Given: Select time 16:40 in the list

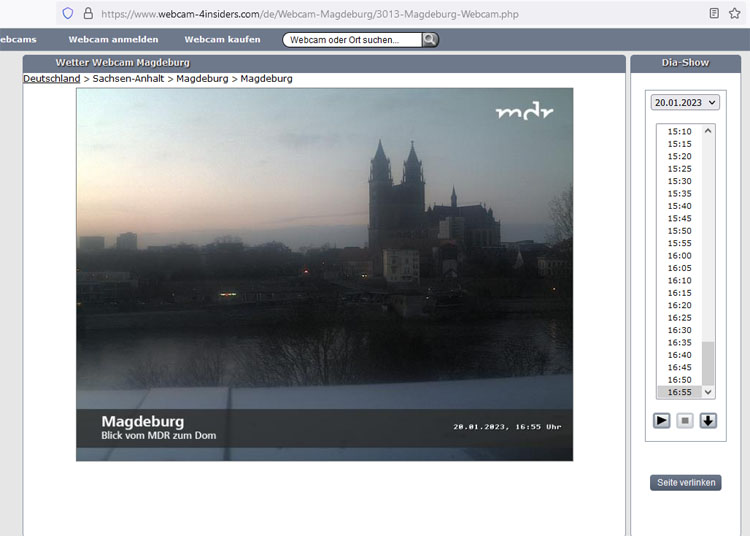Looking at the screenshot, I should point(679,355).
